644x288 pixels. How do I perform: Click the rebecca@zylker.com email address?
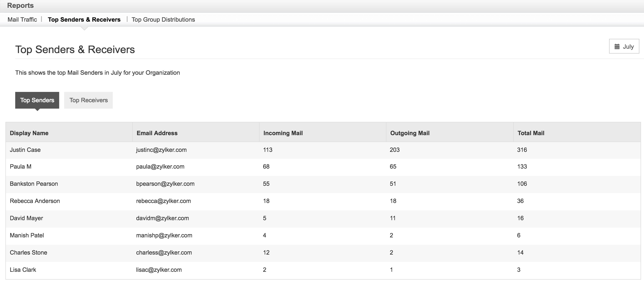coord(163,201)
